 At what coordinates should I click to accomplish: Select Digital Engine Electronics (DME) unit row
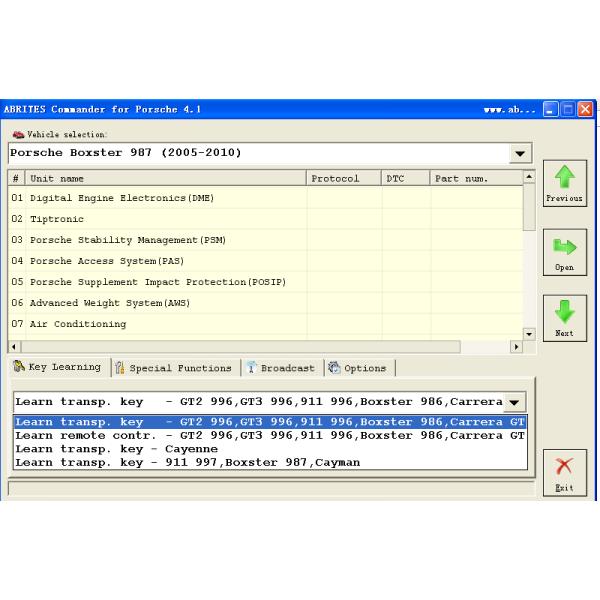pos(122,198)
